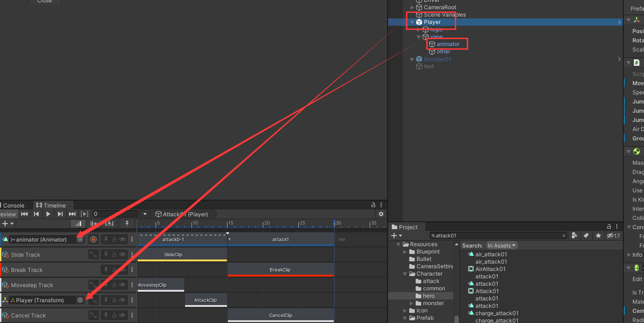Click Search by Type icon in Project
Image resolution: width=644 pixels, height=323 pixels.
[x=574, y=236]
